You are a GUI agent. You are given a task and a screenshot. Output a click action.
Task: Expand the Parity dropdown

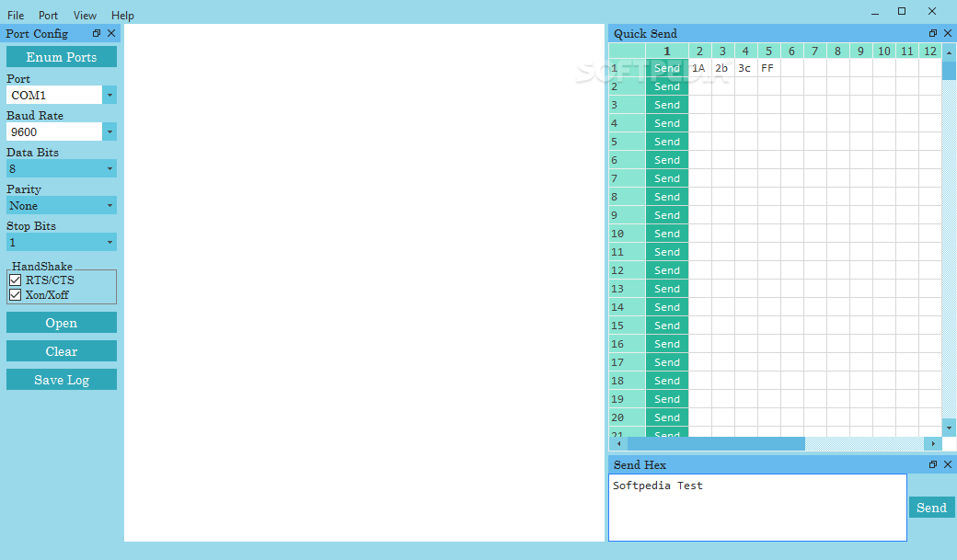click(x=61, y=206)
